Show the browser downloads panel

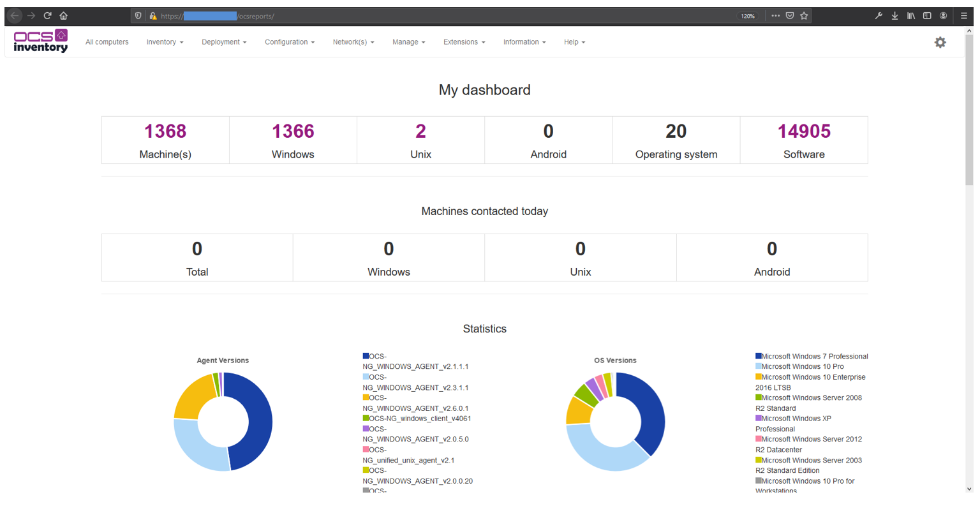895,16
